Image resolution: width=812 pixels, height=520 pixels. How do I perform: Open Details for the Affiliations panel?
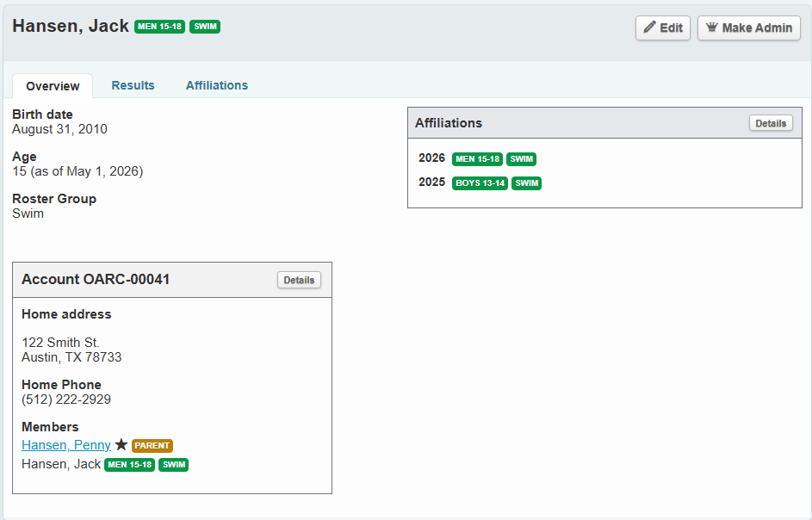(x=770, y=122)
